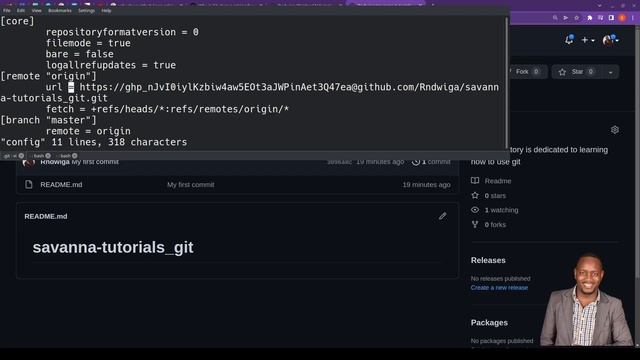This screenshot has height=360, width=640.
Task: Click the savanna-tutorials_git README heading
Action: tap(113, 247)
